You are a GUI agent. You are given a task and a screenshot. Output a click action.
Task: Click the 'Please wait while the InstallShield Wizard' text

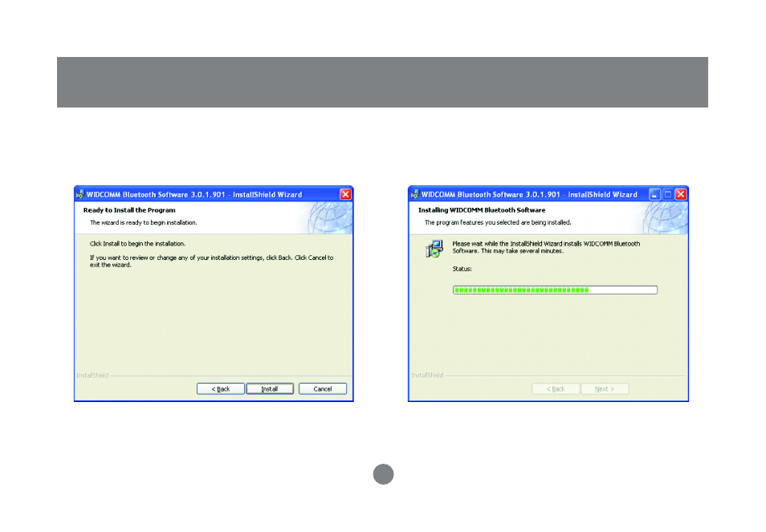click(x=546, y=247)
